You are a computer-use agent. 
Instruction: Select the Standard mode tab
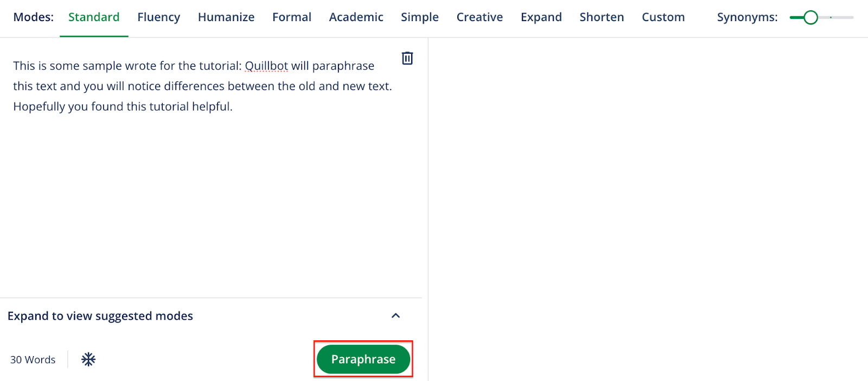pos(94,17)
